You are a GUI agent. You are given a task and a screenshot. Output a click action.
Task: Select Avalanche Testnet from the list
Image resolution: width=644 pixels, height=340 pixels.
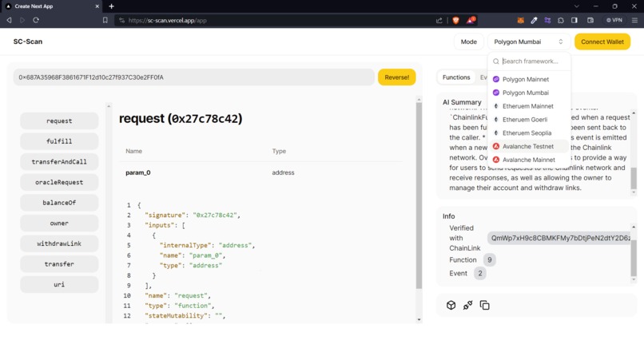pos(529,146)
